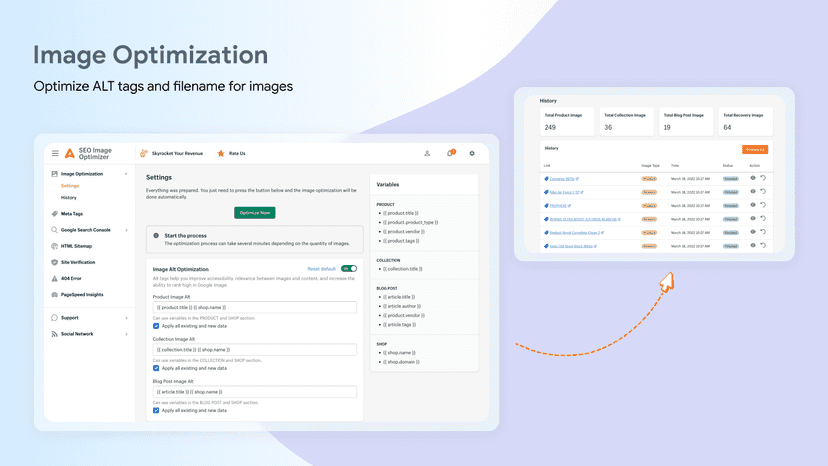Click the Reset default link
The width and height of the screenshot is (828, 466).
[x=322, y=269]
